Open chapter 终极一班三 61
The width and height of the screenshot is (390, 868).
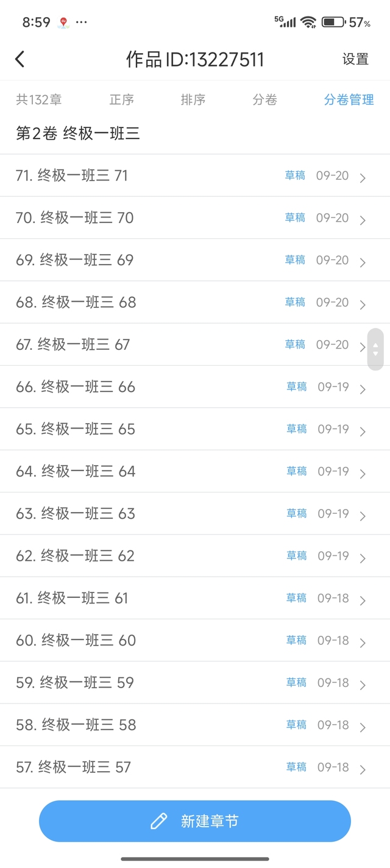coord(195,598)
